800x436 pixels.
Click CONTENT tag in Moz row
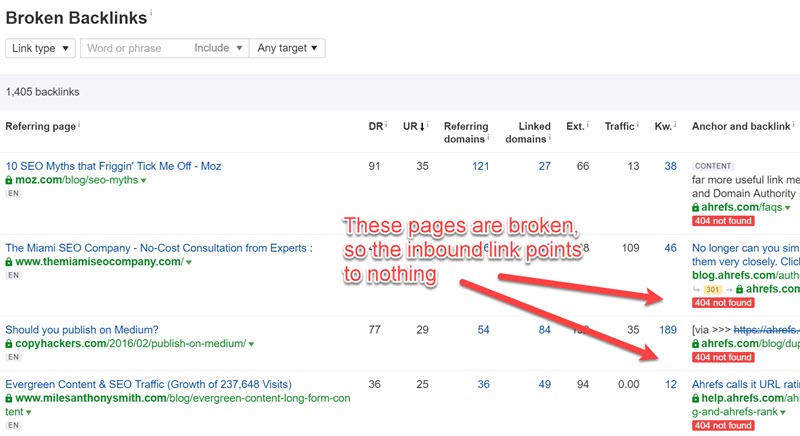pyautogui.click(x=713, y=166)
